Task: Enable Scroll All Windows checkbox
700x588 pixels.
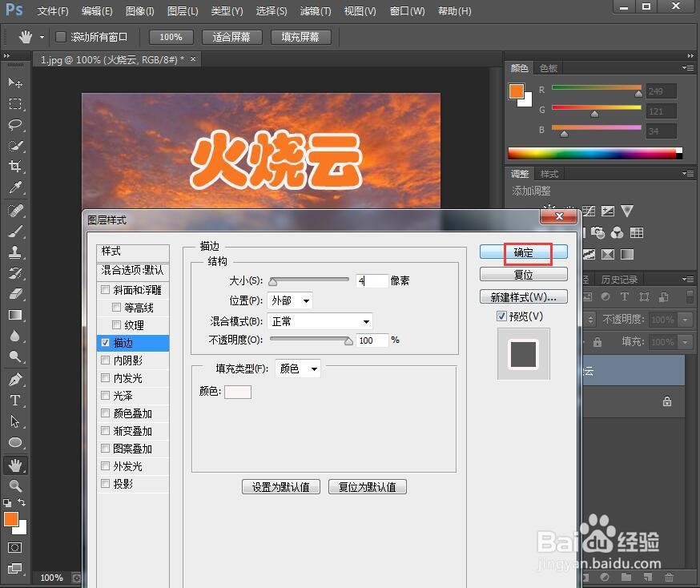Action: [x=61, y=37]
